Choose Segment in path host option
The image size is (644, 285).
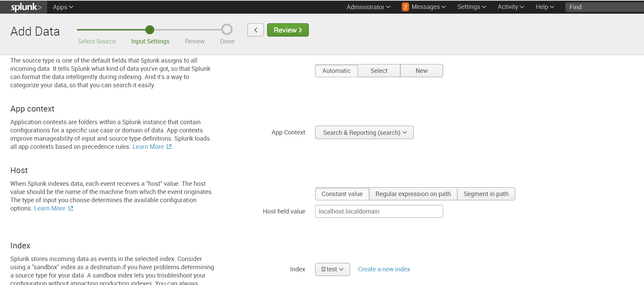(x=486, y=194)
